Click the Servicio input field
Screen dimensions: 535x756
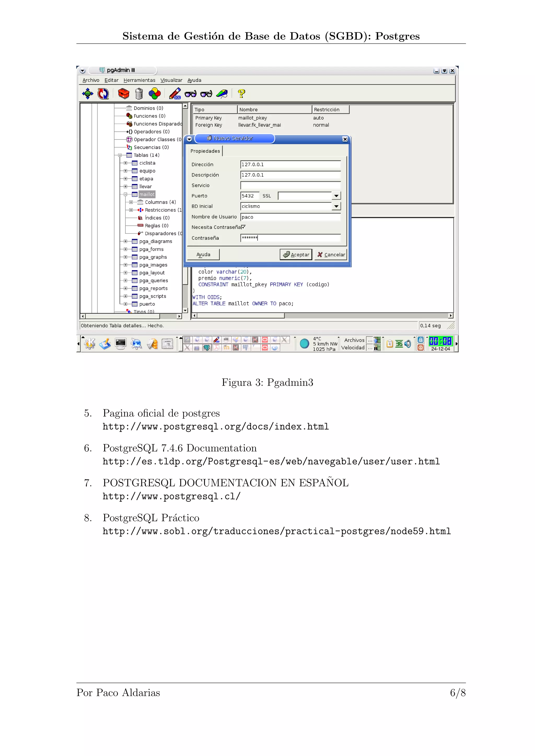coord(290,185)
